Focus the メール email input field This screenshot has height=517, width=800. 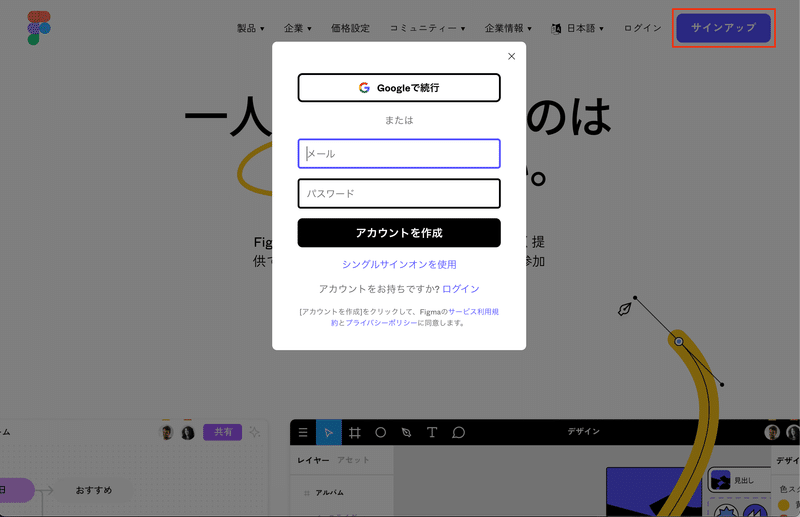point(399,154)
